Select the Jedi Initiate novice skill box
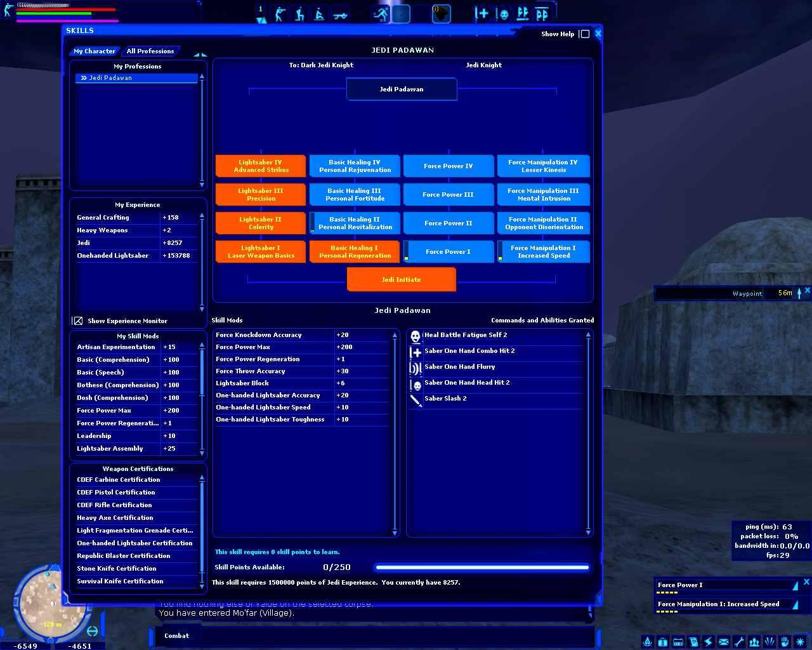The image size is (812, 650). click(x=402, y=280)
